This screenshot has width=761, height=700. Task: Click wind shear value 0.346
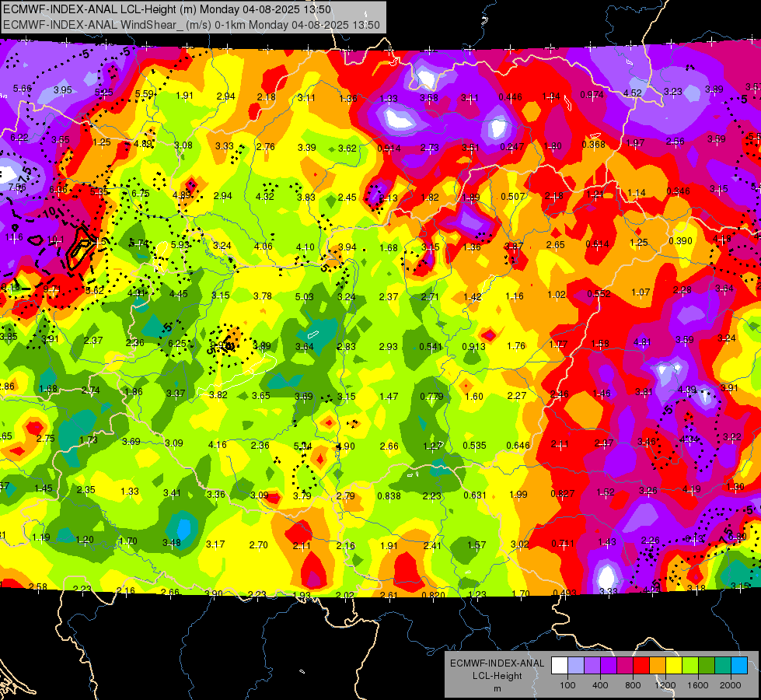click(x=678, y=191)
